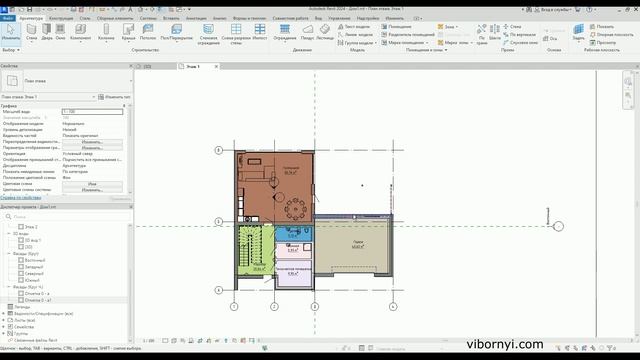Click Разделитель помещений tool

(408, 35)
